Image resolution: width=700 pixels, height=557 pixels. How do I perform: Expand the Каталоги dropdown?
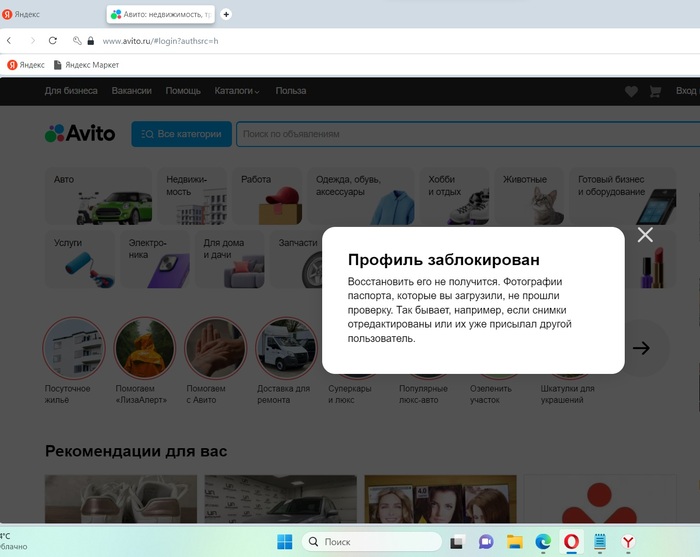[x=237, y=91]
